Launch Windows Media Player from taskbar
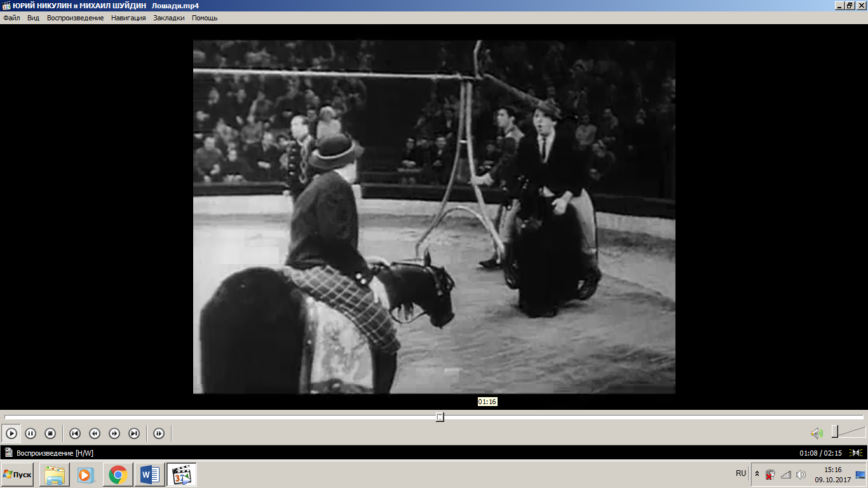 [x=86, y=475]
